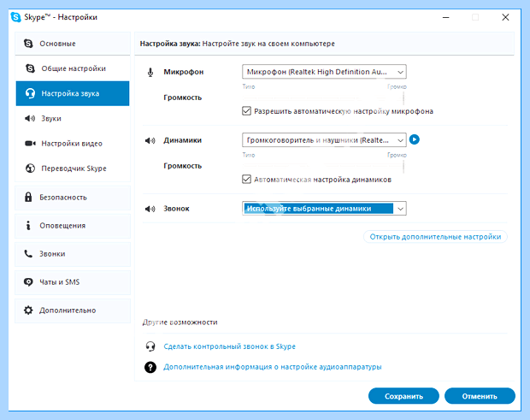Open the Чаты и SMS section
This screenshot has width=530, height=420.
coord(73,282)
